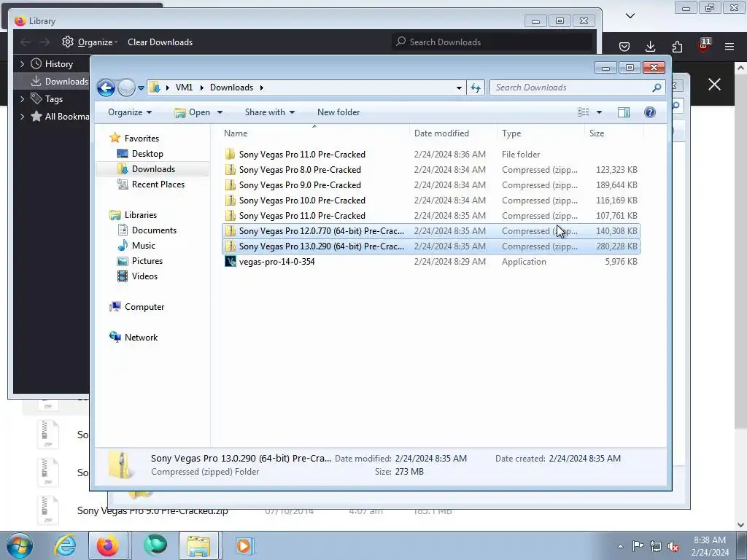Open the Pictures library
747x560 pixels.
[147, 261]
